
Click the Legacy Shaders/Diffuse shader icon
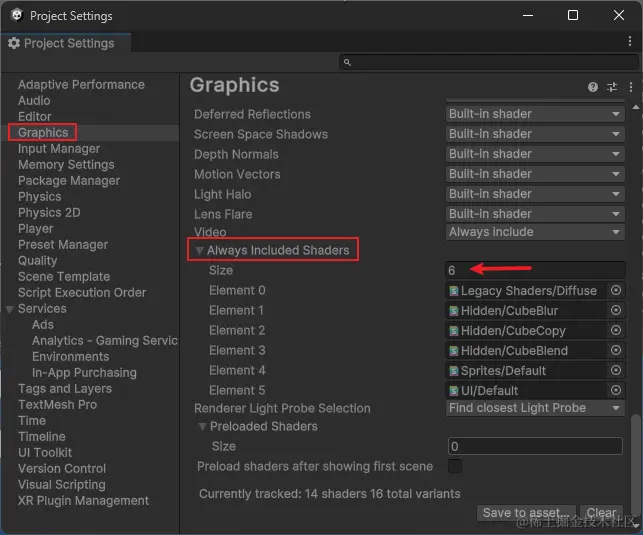pyautogui.click(x=454, y=291)
